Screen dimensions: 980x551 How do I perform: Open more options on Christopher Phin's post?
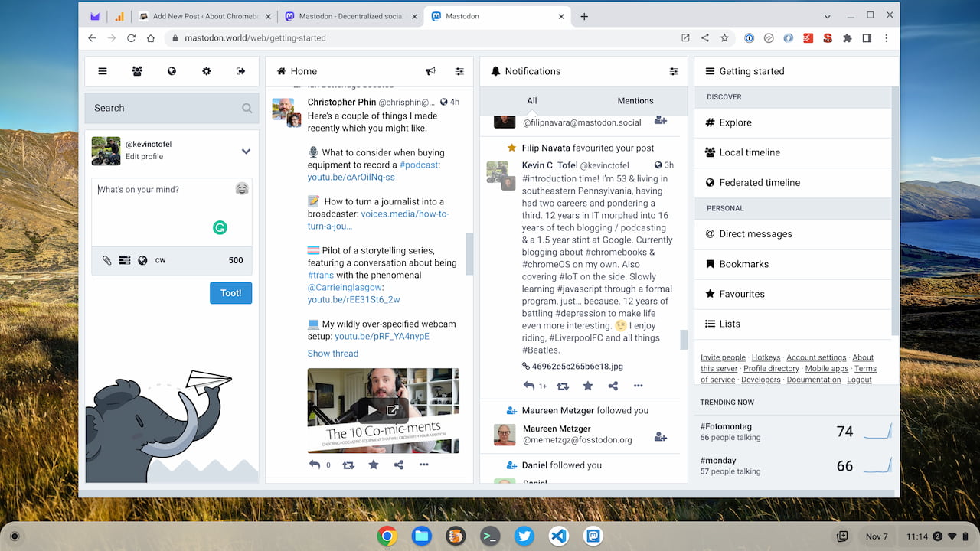tap(424, 465)
